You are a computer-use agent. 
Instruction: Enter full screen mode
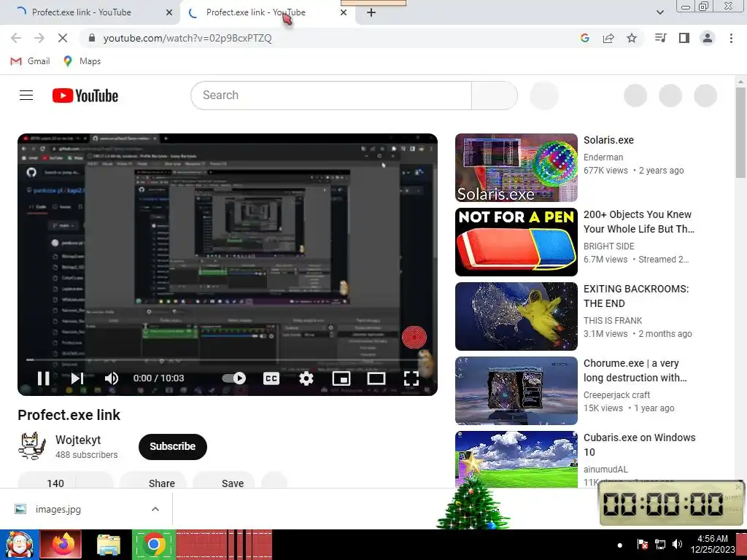(x=411, y=378)
